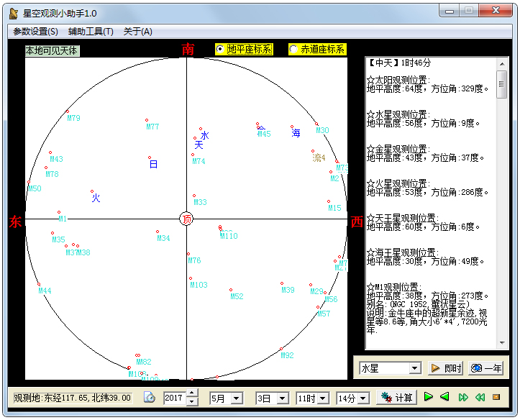This screenshot has width=520, height=420.
Task: Click the green play backward icon
Action: click(x=445, y=397)
